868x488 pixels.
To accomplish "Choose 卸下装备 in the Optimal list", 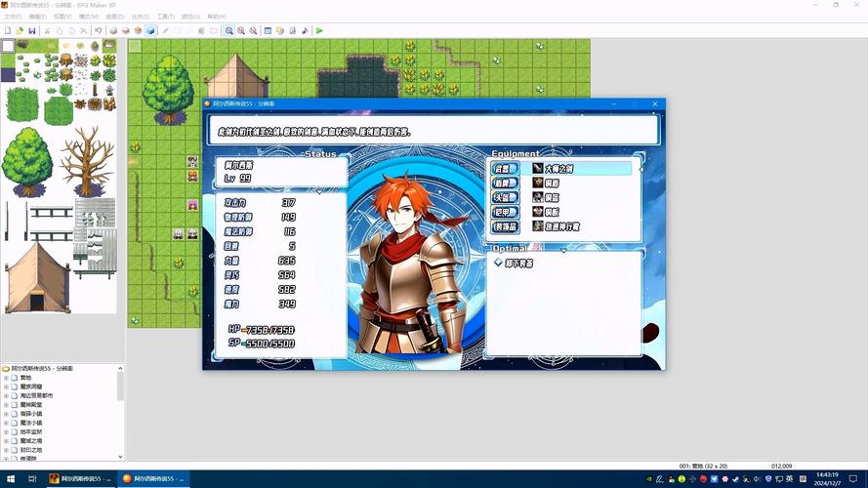I will [x=518, y=264].
